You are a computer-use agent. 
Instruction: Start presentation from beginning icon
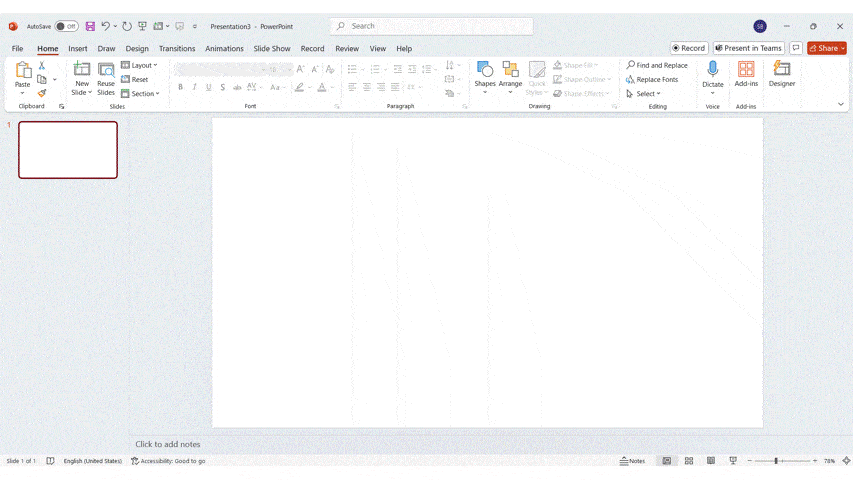(143, 26)
